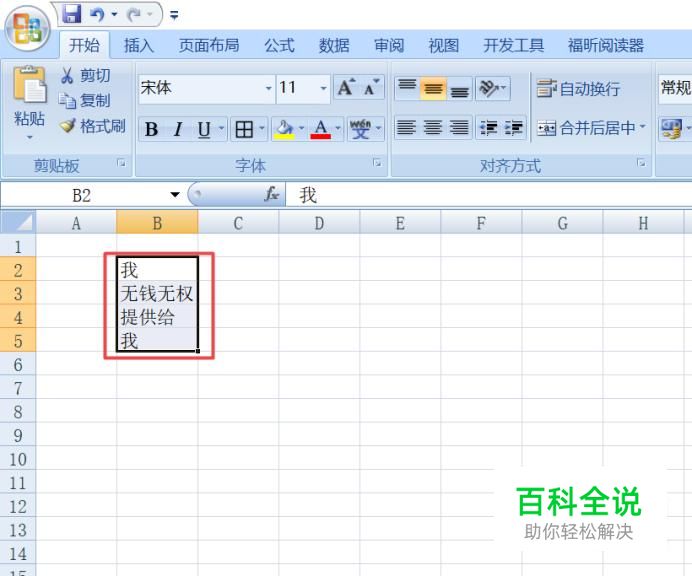692x576 pixels.
Task: Open the Name Box dropdown arrow
Action: (175, 195)
